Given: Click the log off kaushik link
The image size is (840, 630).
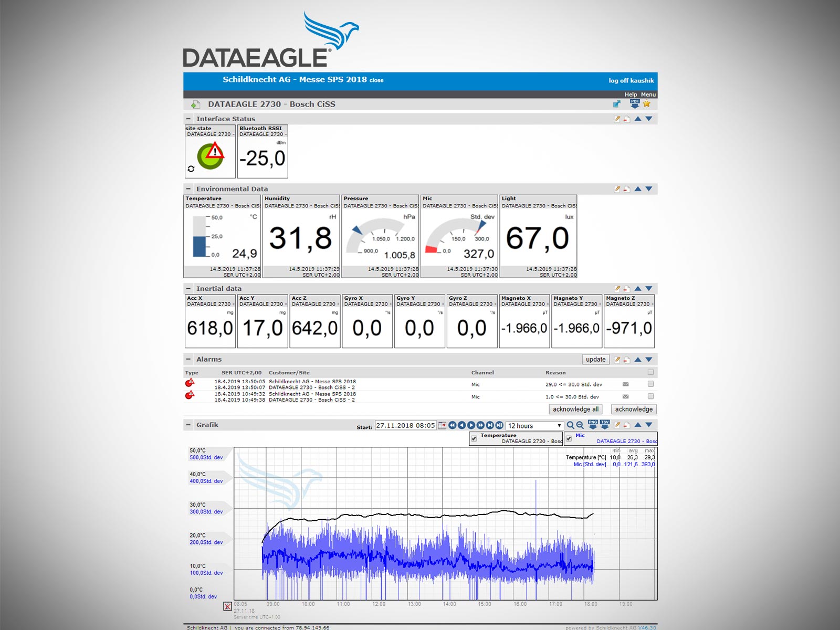Looking at the screenshot, I should [x=632, y=80].
